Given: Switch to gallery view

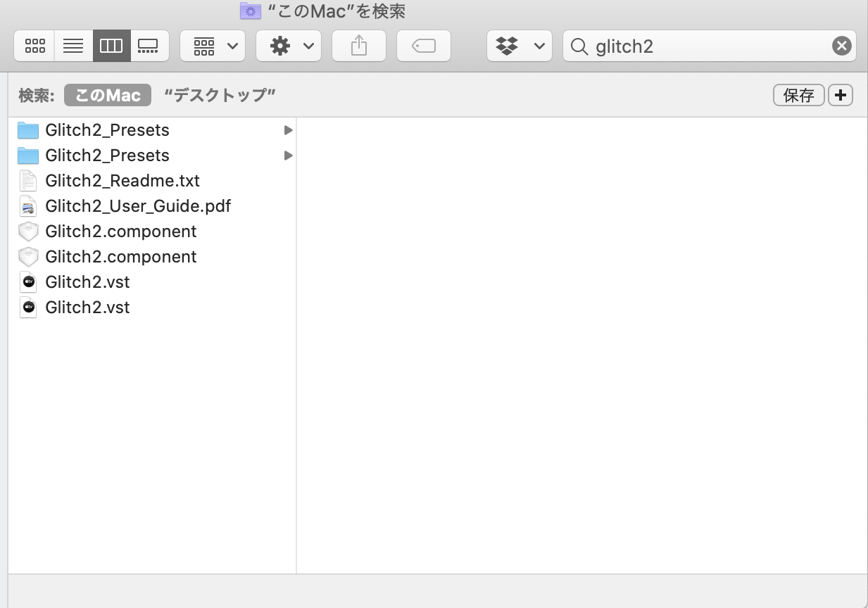Looking at the screenshot, I should coord(149,46).
